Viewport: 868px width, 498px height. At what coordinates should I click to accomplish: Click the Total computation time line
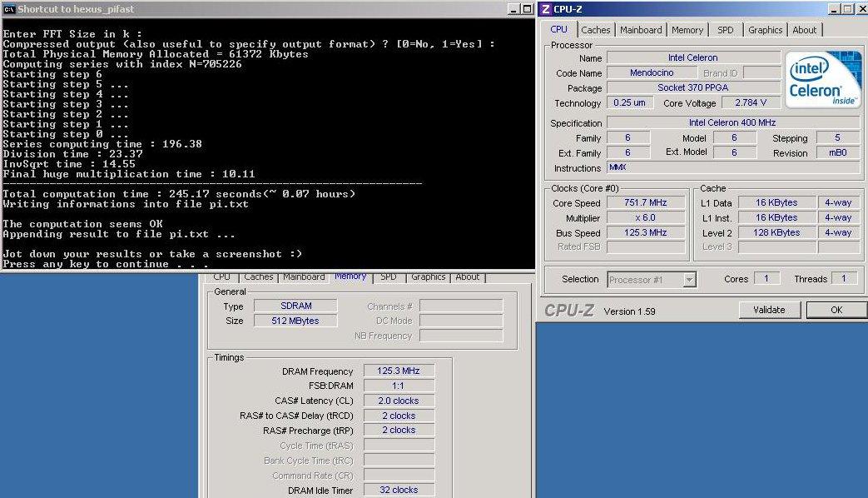179,194
